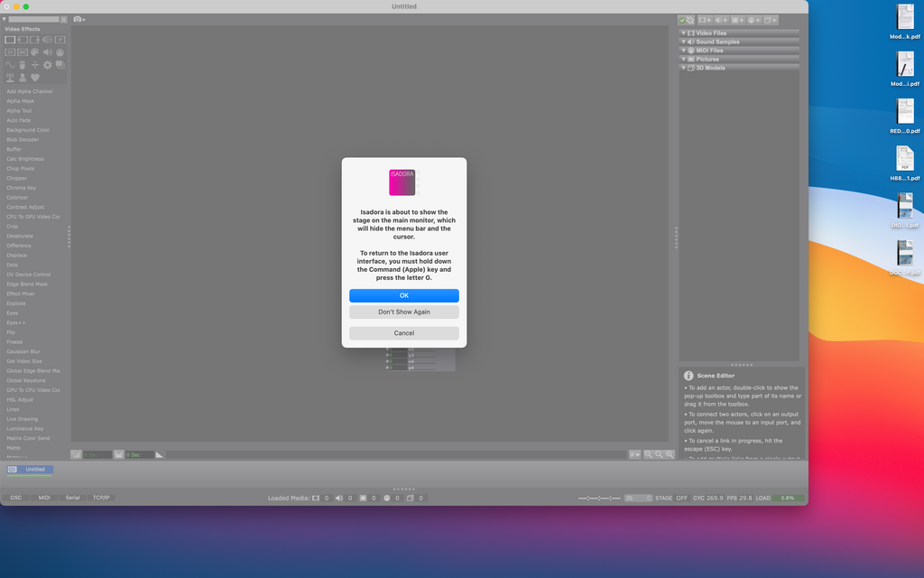This screenshot has height=578, width=924.
Task: Select the heart favorites toolbox category
Action: coord(35,78)
